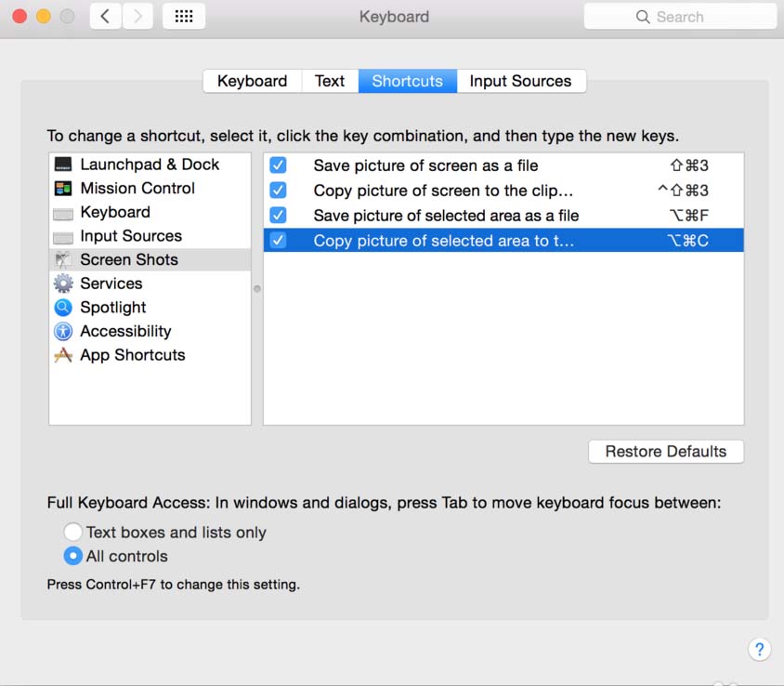784x686 pixels.
Task: Go back with the left arrow button
Action: click(105, 17)
